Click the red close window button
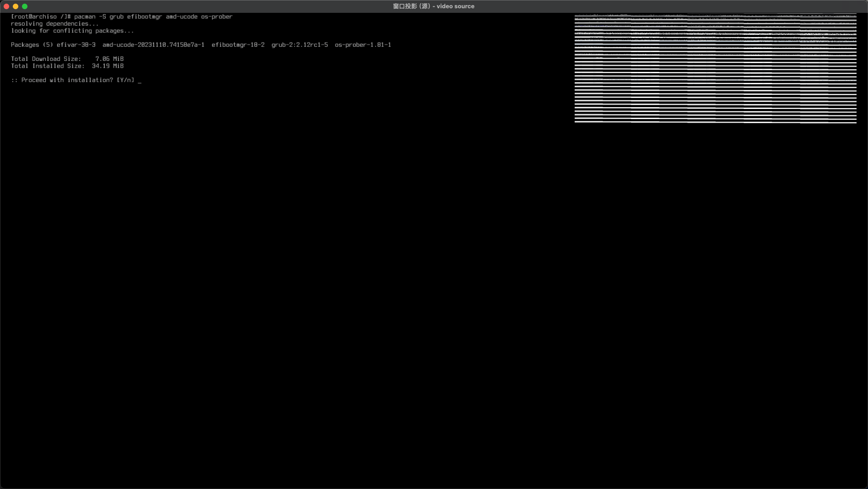 (6, 6)
